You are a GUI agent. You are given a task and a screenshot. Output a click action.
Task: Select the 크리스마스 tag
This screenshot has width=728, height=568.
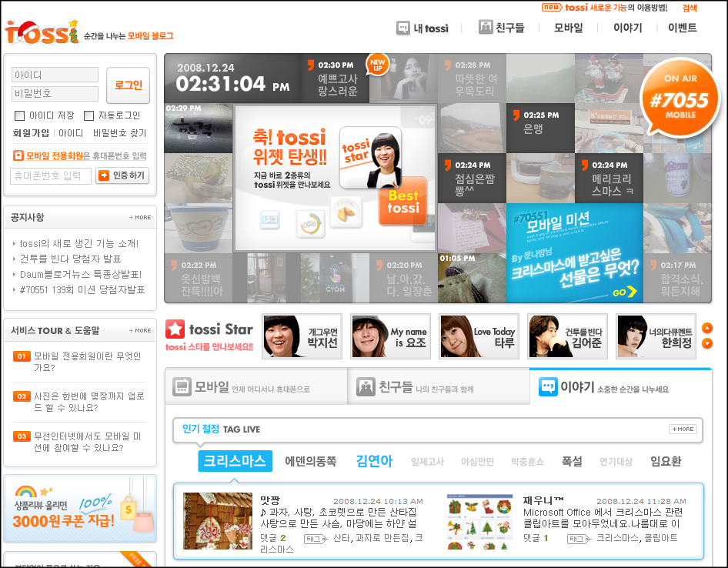click(x=235, y=461)
